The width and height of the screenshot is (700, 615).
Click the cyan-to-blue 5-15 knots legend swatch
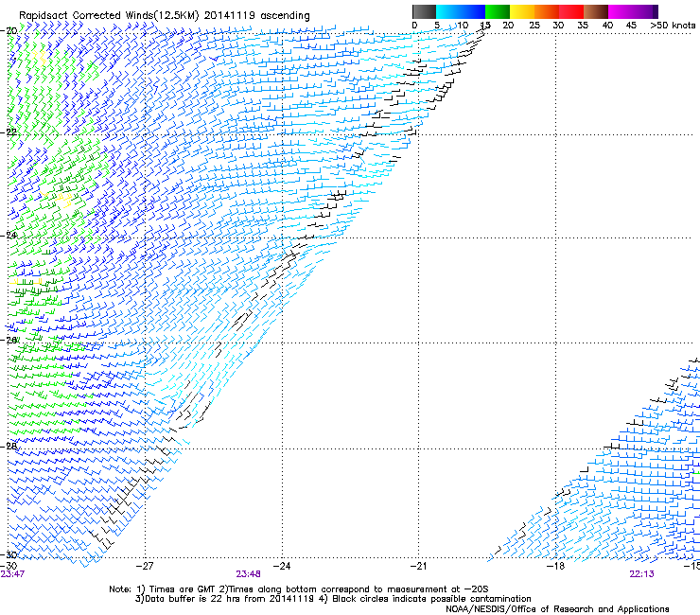pos(461,11)
